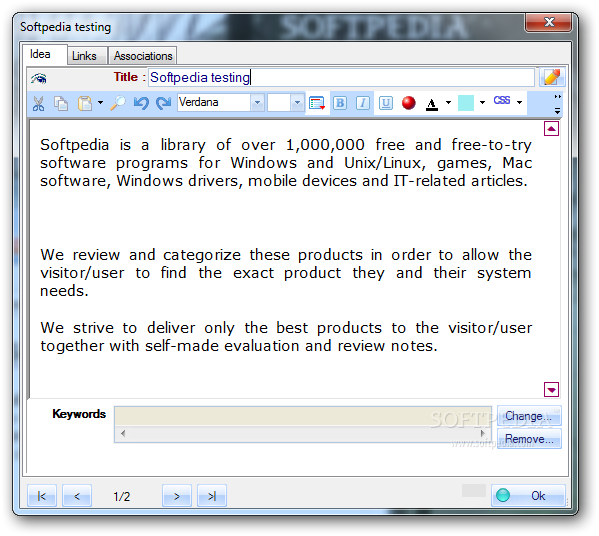The height and width of the screenshot is (536, 599).
Task: Switch to the Associations tab
Action: coord(143,56)
